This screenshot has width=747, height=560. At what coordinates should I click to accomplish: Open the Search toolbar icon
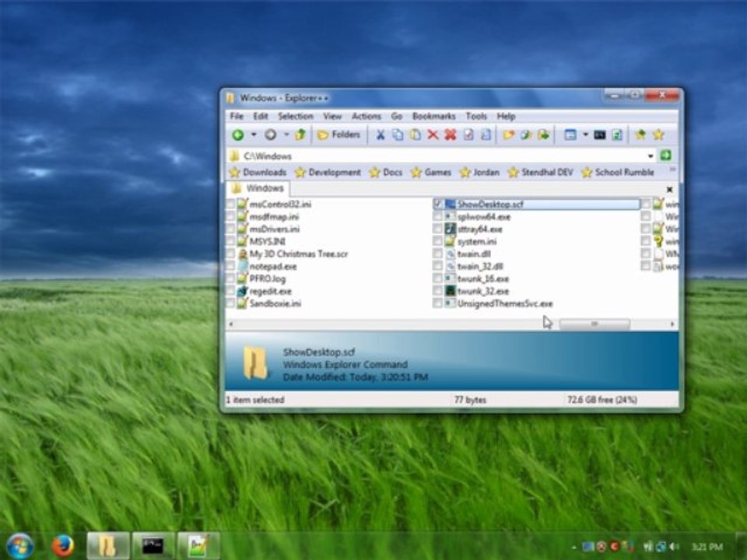click(486, 135)
